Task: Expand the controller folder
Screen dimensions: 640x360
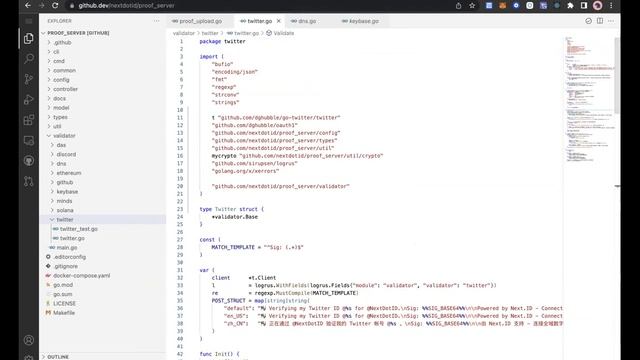Action: coord(65,89)
